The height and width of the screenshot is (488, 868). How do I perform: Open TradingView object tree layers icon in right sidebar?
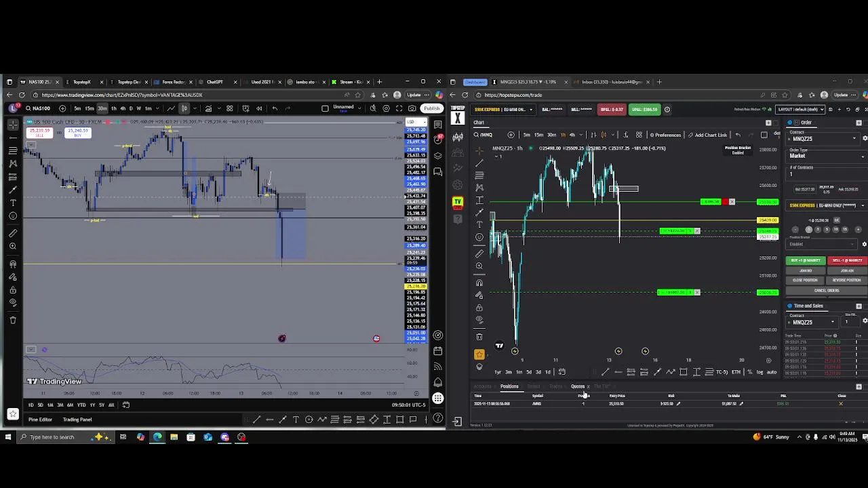[438, 155]
